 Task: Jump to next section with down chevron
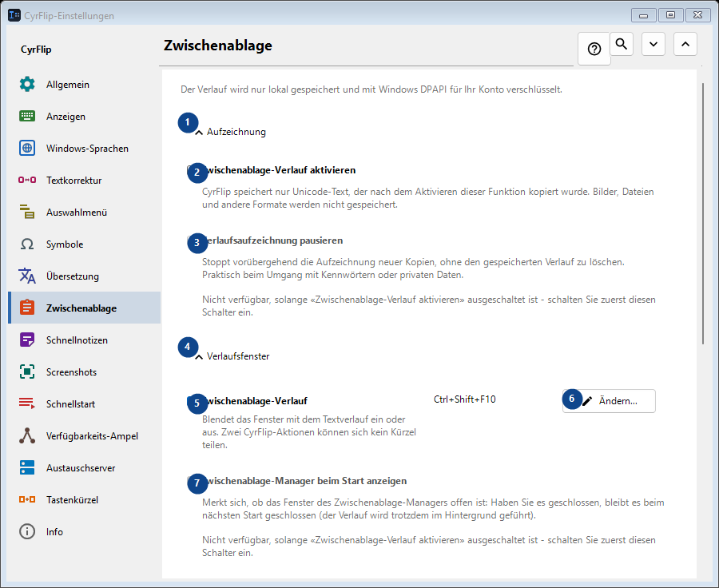coord(653,44)
